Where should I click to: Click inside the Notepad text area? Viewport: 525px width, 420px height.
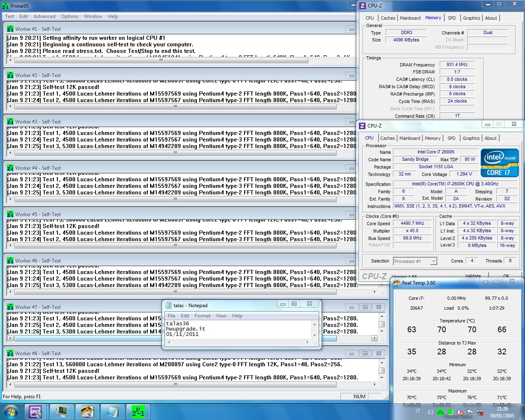coord(238,329)
